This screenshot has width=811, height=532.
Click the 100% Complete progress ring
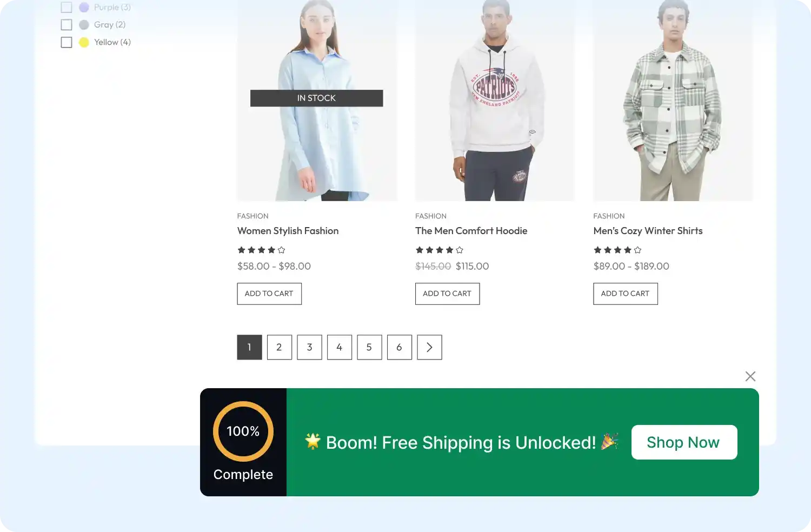click(x=243, y=431)
